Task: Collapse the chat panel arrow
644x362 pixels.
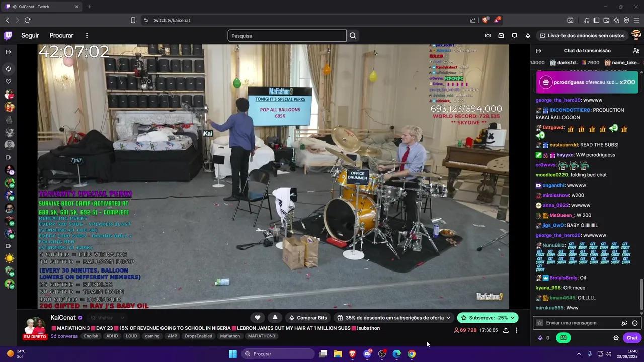Action: click(x=538, y=51)
